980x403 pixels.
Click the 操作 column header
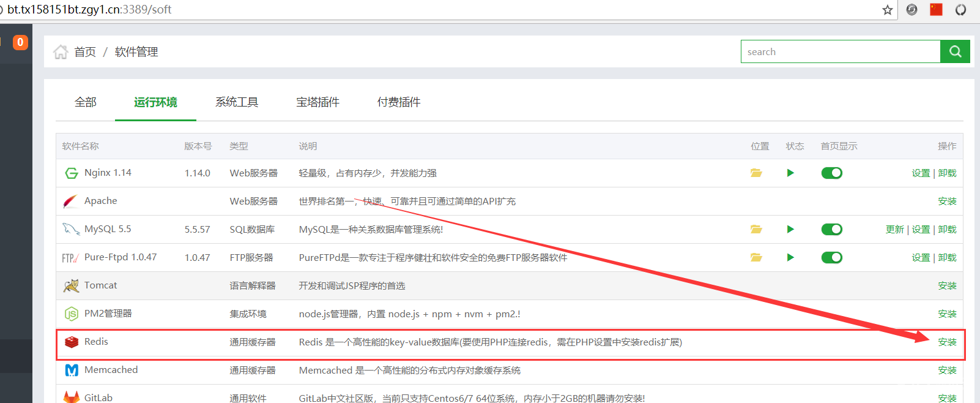pos(947,146)
